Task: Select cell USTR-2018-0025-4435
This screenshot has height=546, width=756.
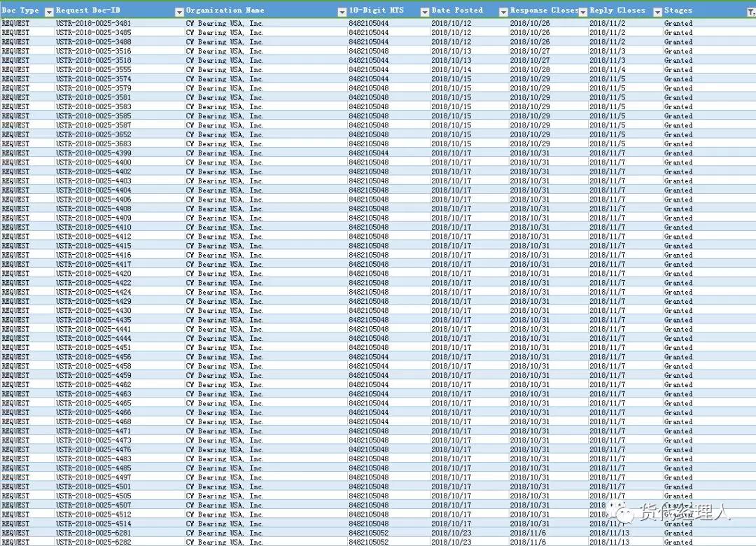Action: [x=94, y=320]
